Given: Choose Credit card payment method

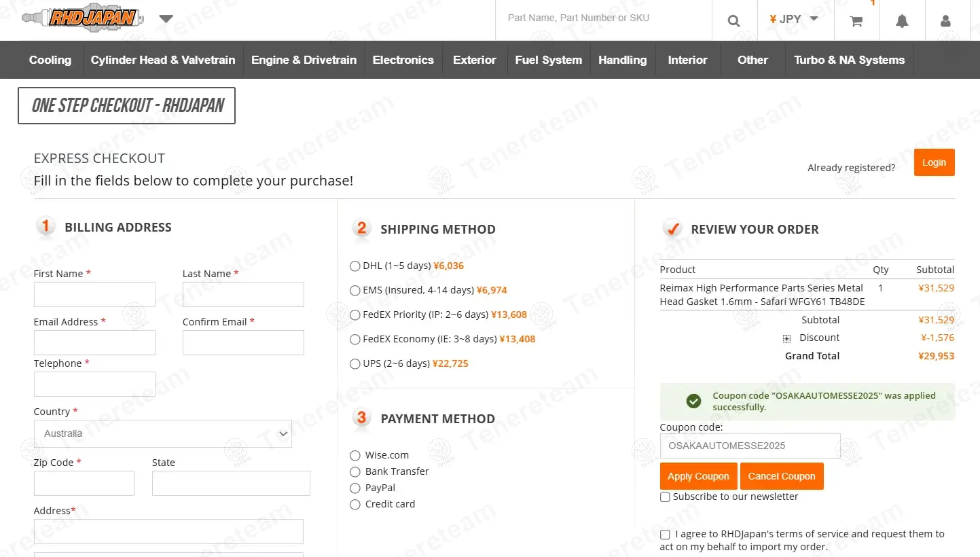Looking at the screenshot, I should [355, 504].
